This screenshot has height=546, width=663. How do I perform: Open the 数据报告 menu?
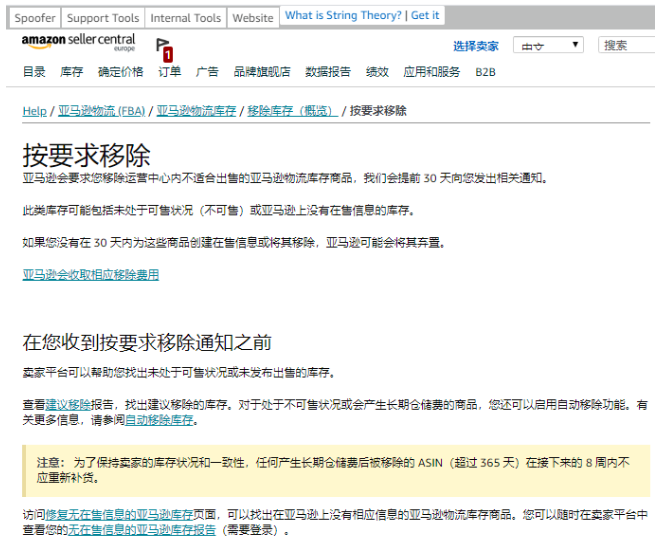click(x=328, y=72)
